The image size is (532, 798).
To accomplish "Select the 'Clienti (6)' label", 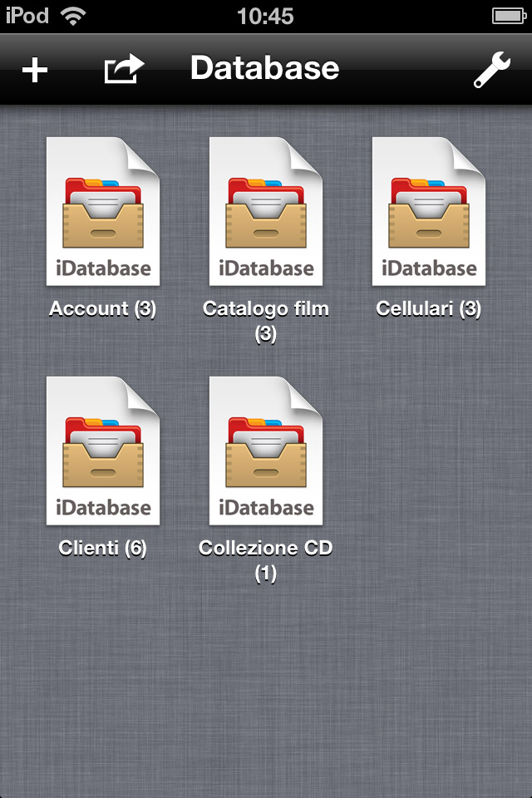I will coord(103,548).
